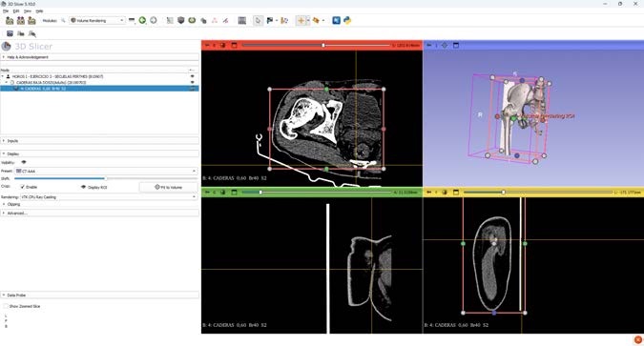Click the red slice view pin icon
644x346 pixels.
(207, 45)
